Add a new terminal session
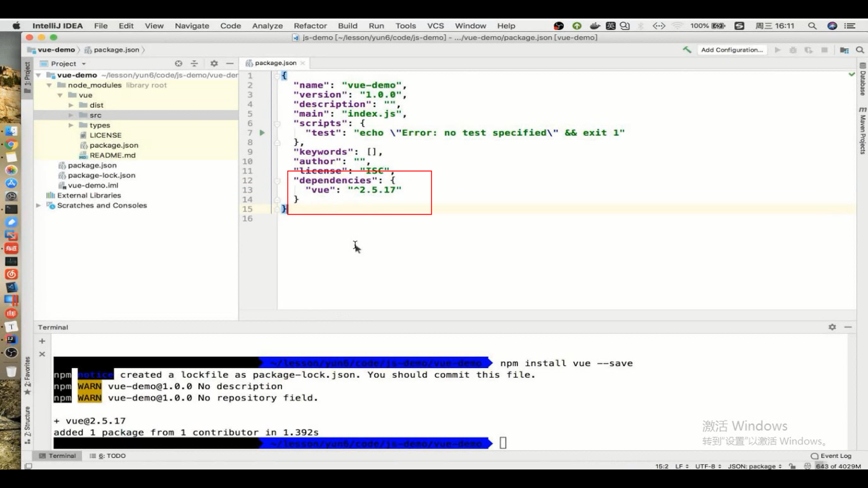 tap(42, 341)
